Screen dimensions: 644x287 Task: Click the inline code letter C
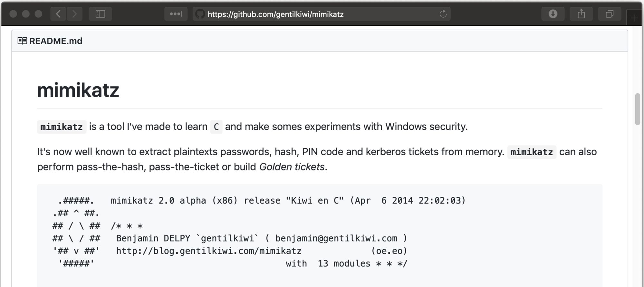(x=216, y=127)
